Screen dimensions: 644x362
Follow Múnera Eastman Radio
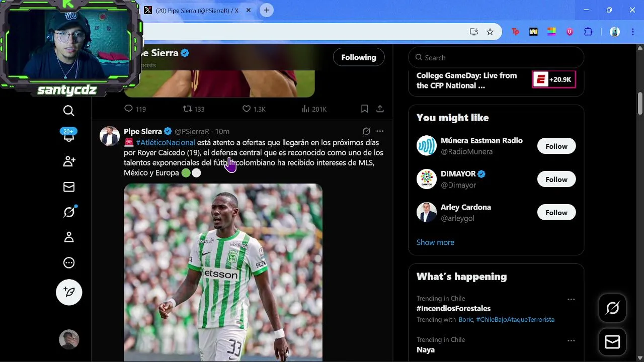coord(556,146)
